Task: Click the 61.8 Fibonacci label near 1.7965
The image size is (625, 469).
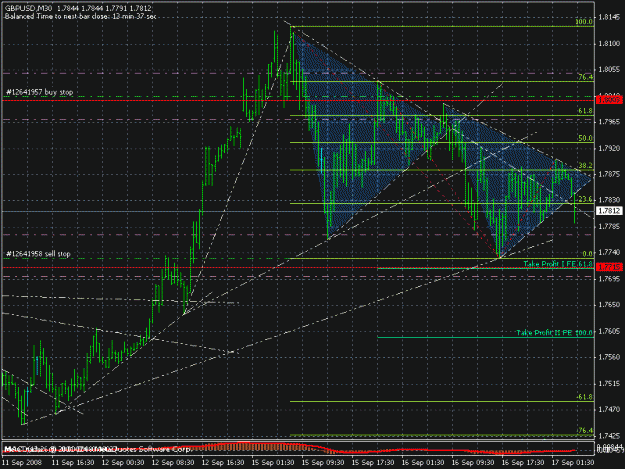Action: [585, 111]
